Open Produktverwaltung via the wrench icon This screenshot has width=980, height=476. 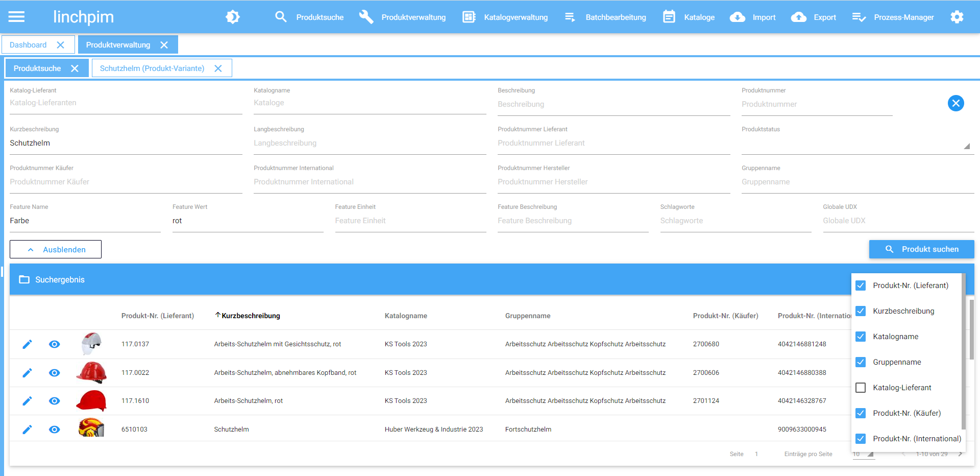pyautogui.click(x=366, y=17)
